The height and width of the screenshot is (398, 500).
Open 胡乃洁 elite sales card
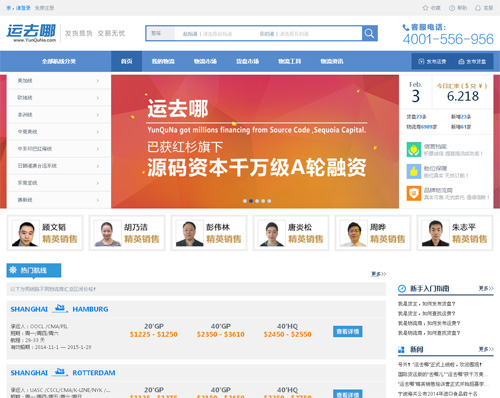pyautogui.click(x=127, y=233)
